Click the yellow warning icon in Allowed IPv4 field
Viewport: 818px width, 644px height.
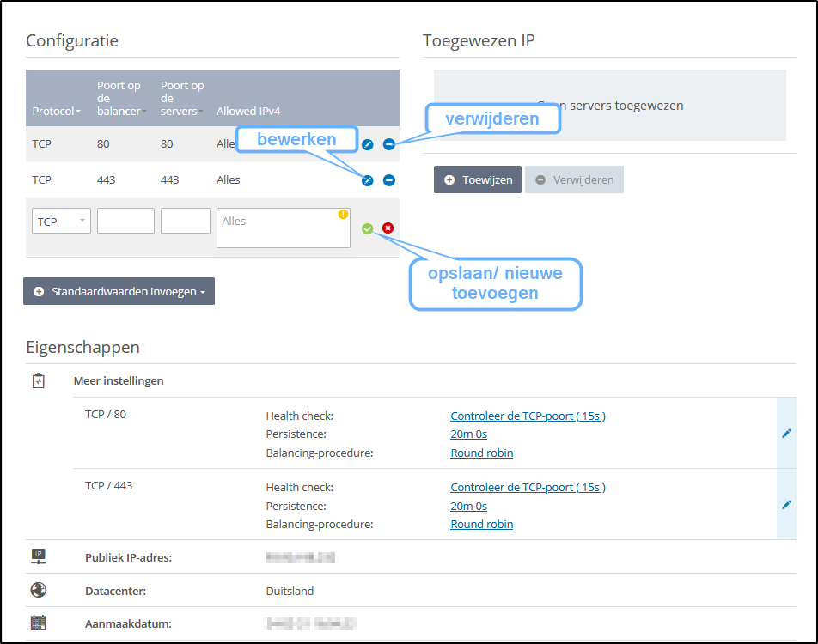(343, 215)
